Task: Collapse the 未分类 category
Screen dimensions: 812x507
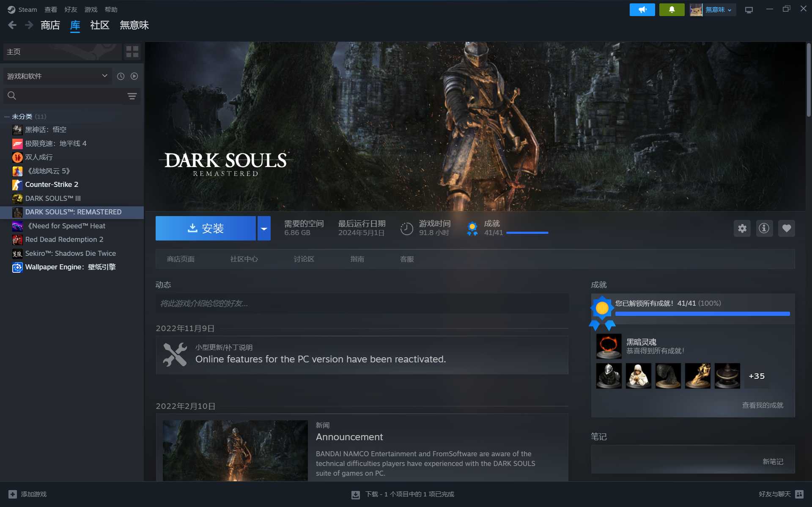Action: pos(7,117)
